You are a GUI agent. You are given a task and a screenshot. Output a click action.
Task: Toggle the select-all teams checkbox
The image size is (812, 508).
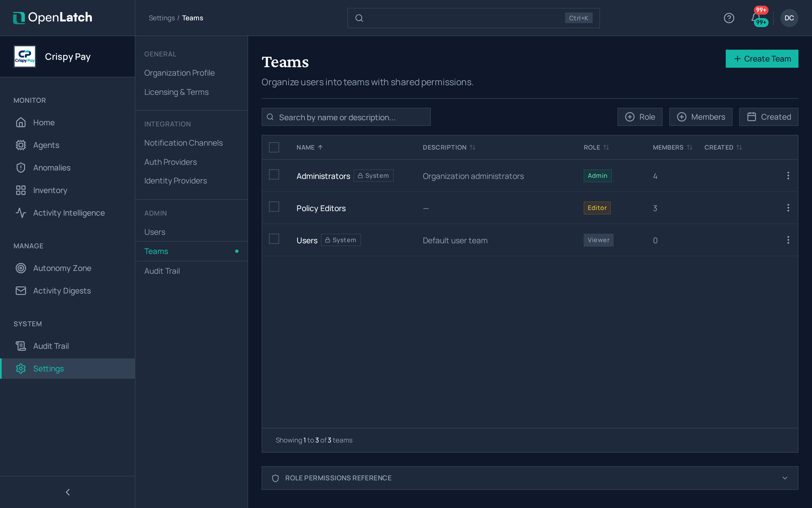click(274, 147)
